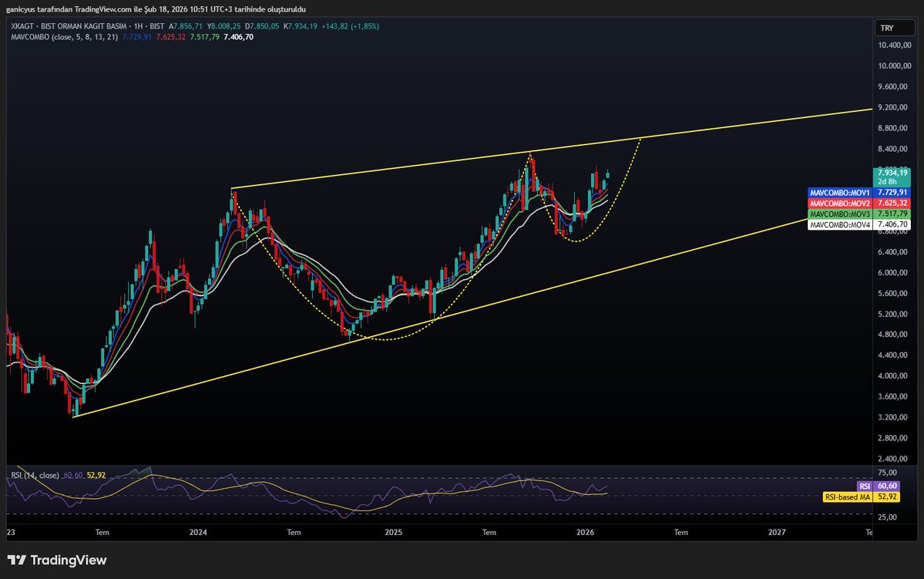Click the 5.200,00 price scale label
924x579 pixels.
coord(894,315)
